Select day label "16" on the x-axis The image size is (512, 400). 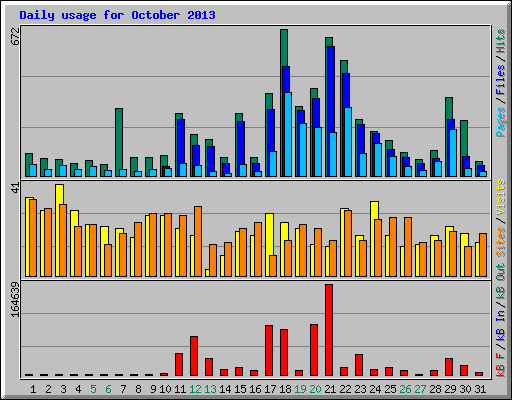[255, 389]
